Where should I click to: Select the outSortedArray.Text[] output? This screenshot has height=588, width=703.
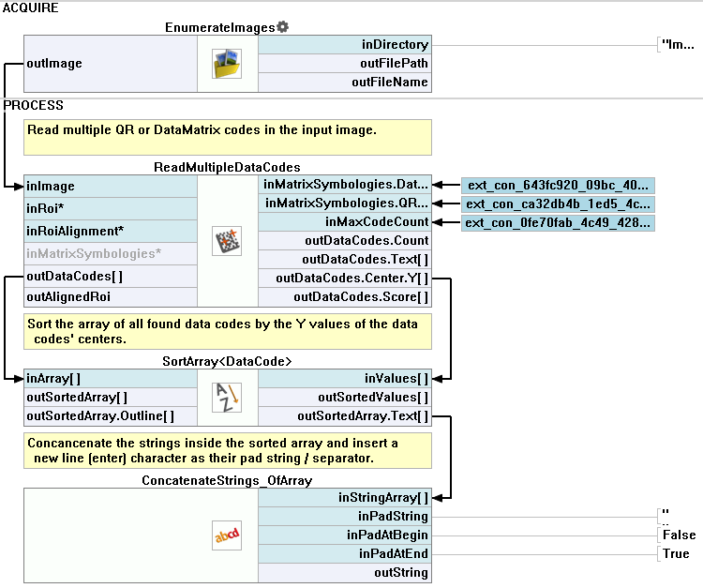pos(344,416)
